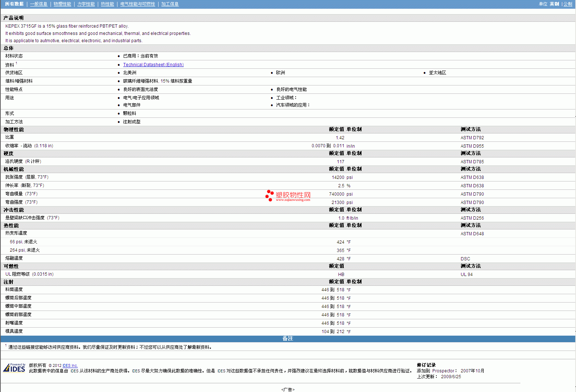Open the 热性能 navigation link
The image size is (576, 392).
click(x=107, y=4)
